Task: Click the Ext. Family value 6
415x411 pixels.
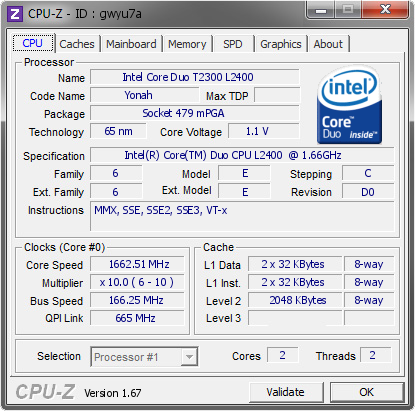Action: [x=116, y=192]
